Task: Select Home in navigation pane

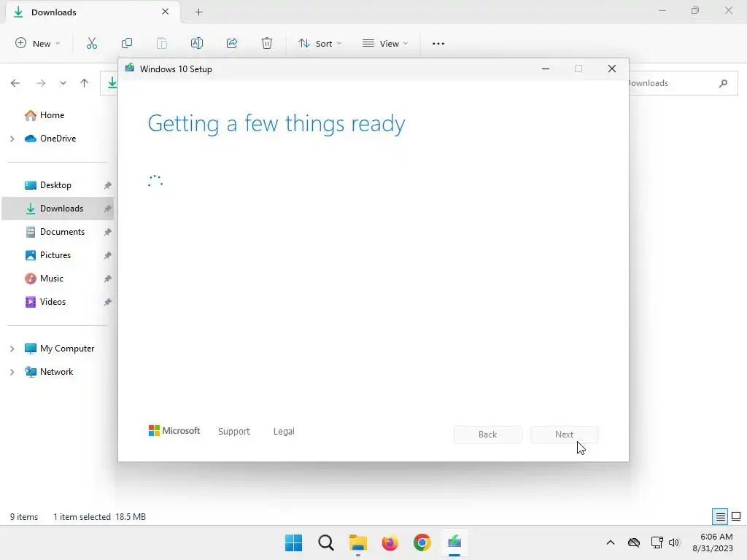Action: [52, 115]
